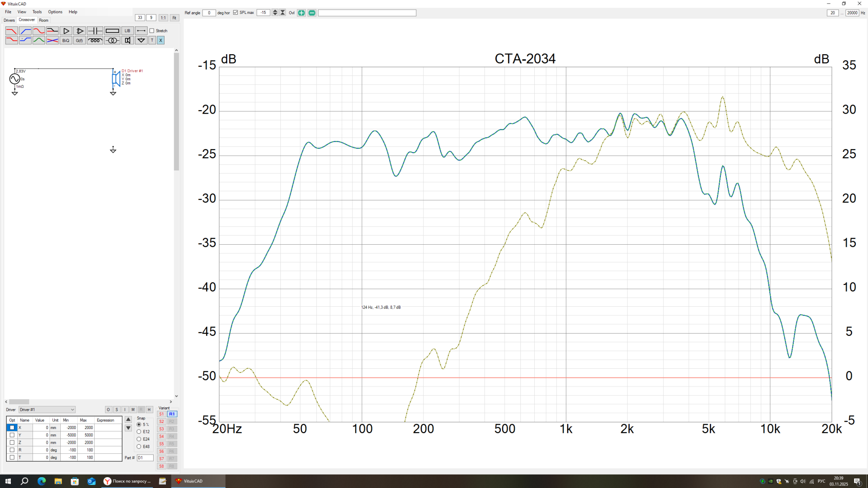Click the Fit zoom button
Viewport: 868px width, 488px height.
[x=174, y=18]
